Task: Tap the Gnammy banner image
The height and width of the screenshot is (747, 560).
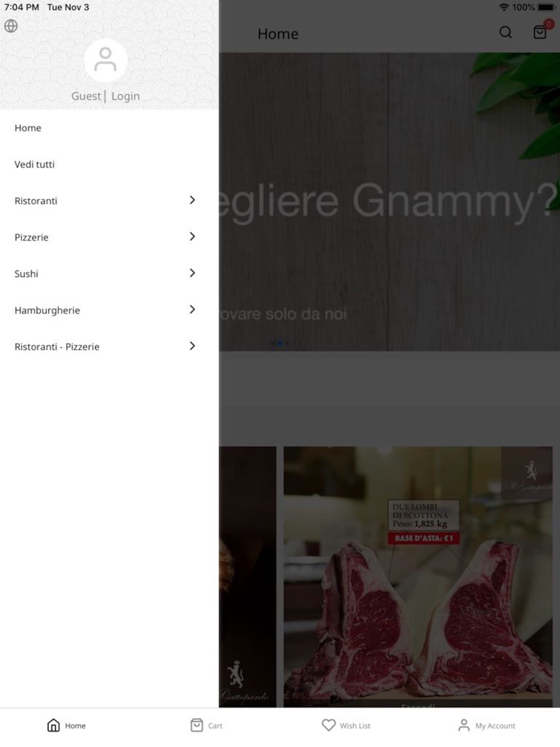Action: point(389,202)
